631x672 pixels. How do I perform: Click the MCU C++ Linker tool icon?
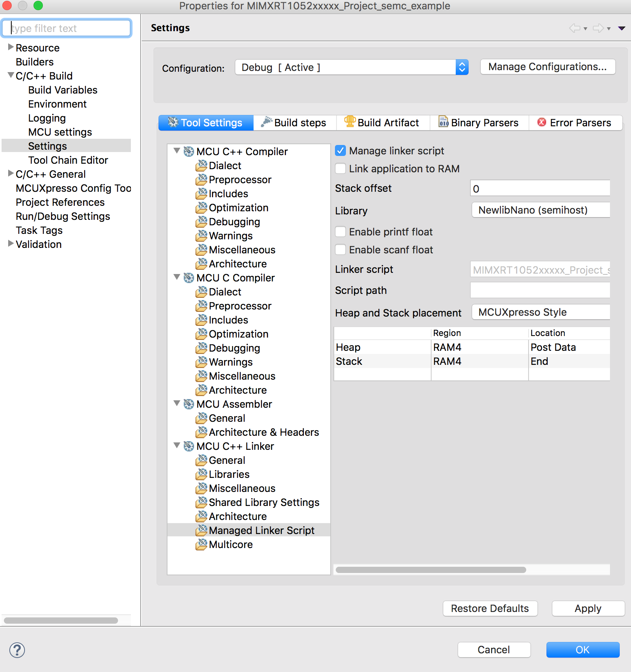click(x=189, y=446)
